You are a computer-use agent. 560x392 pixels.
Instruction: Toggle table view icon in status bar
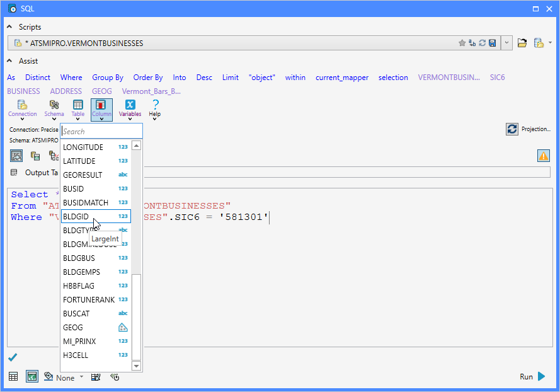[13, 376]
